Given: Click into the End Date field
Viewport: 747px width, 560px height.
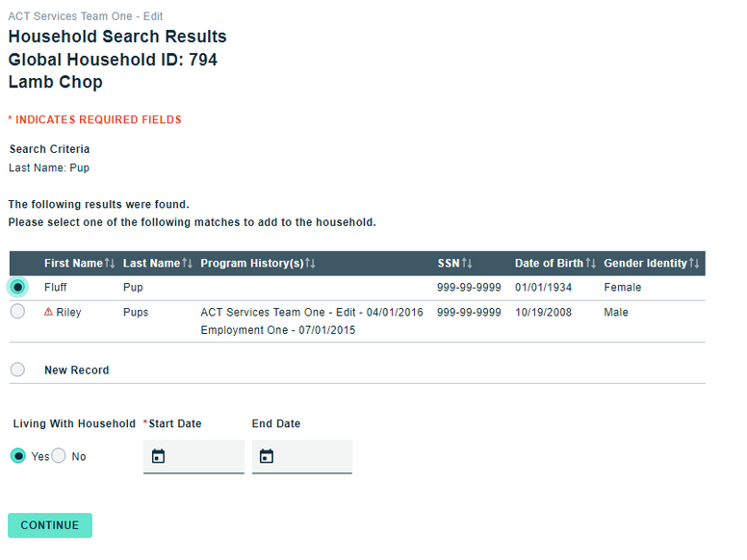Looking at the screenshot, I should pyautogui.click(x=312, y=456).
